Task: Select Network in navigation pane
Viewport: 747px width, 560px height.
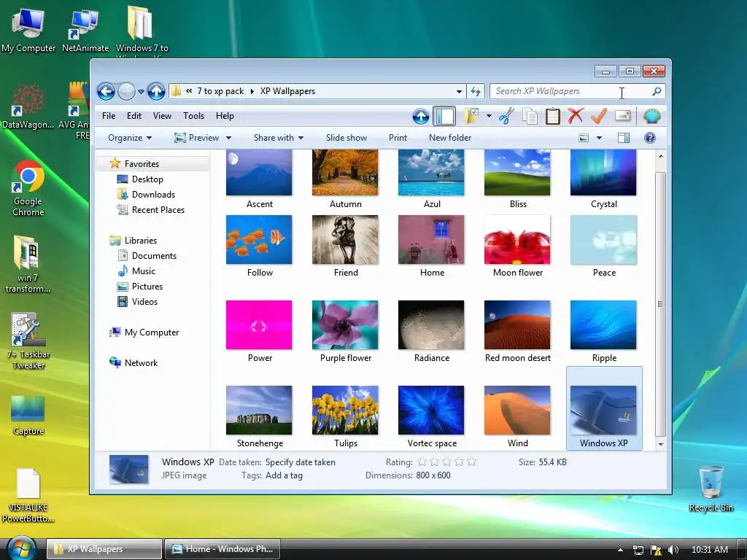Action: click(x=141, y=363)
